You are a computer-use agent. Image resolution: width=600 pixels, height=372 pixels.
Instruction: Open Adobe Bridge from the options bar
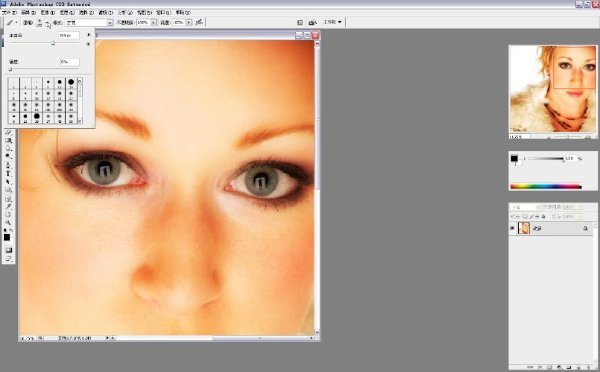coord(313,23)
